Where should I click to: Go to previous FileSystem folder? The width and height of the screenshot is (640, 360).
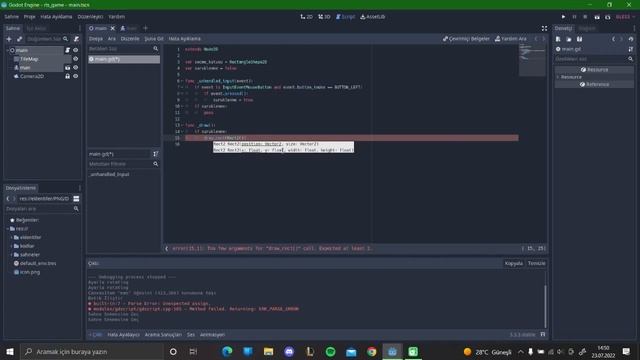[8, 199]
